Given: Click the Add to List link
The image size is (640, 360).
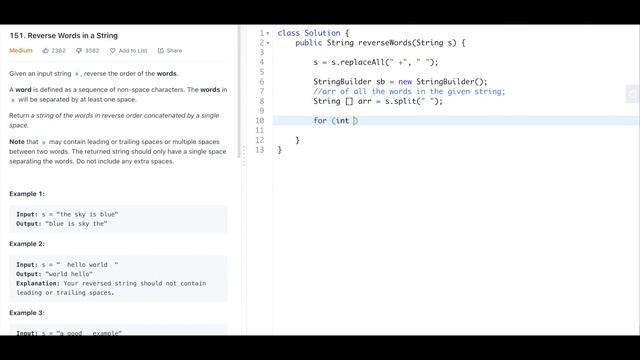Looking at the screenshot, I should pos(133,51).
